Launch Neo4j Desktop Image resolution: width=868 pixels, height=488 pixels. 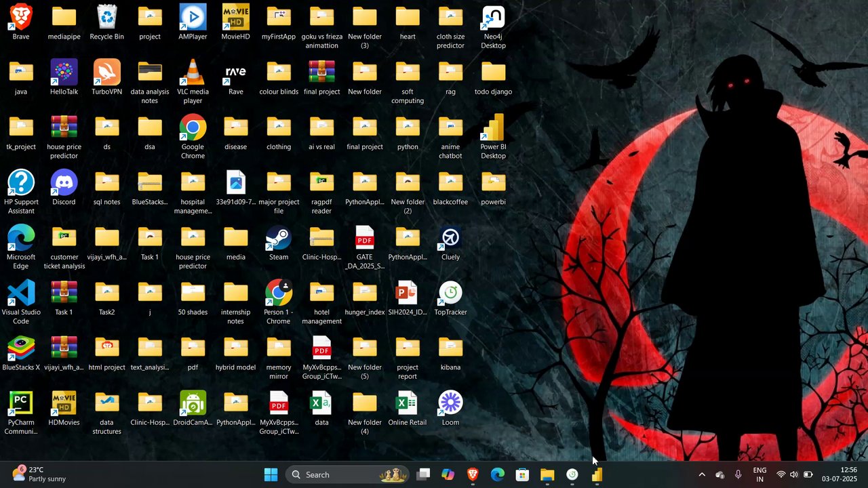tap(493, 26)
